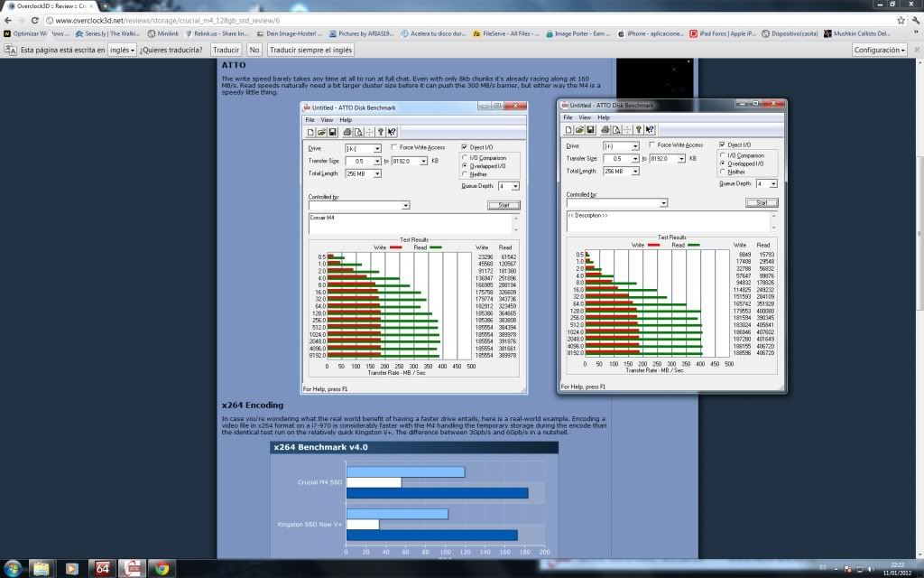Bookmark page with the star icon
The height and width of the screenshot is (578, 924).
pos(901,20)
